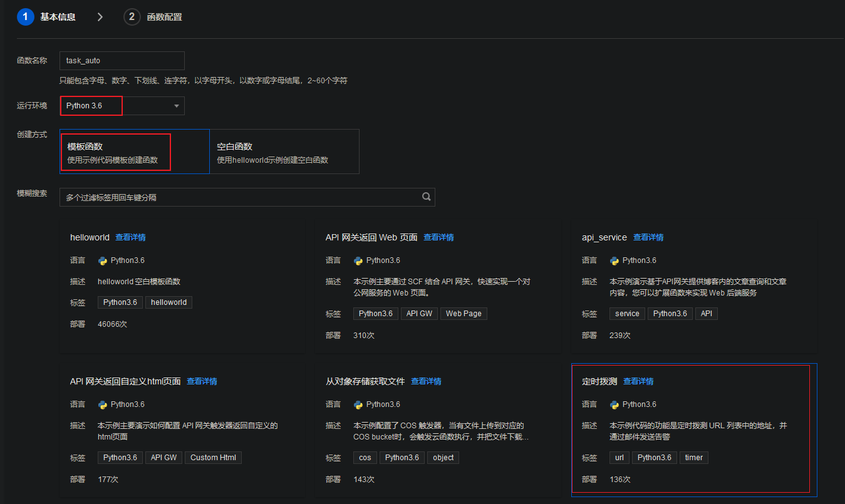The width and height of the screenshot is (845, 504).
Task: Click API GW tag in 自定义html页面 card
Action: (163, 458)
